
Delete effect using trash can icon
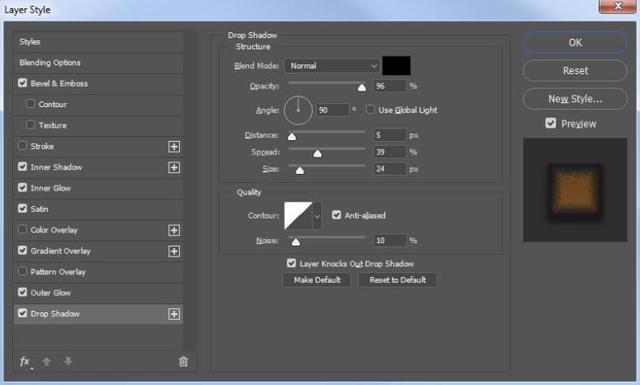point(183,361)
